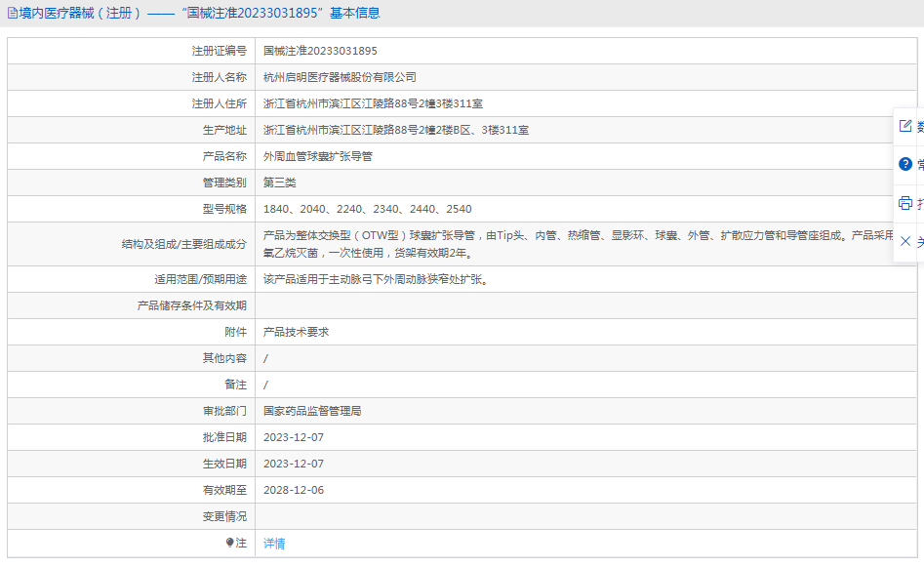This screenshot has height=567, width=924.
Task: Click management category value 第三类
Action: [279, 182]
